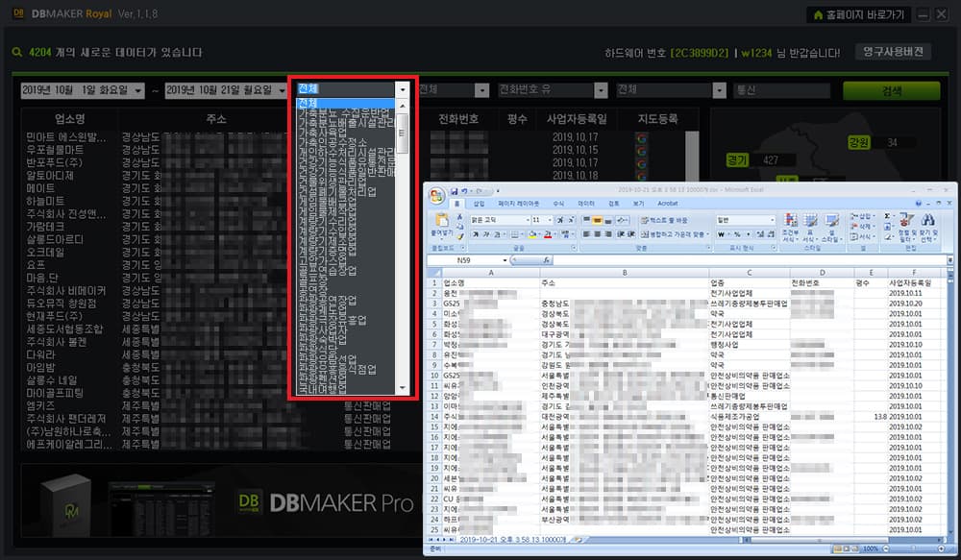Click the Google map icon in 2019.10.17 first row
961x560 pixels.
(641, 138)
